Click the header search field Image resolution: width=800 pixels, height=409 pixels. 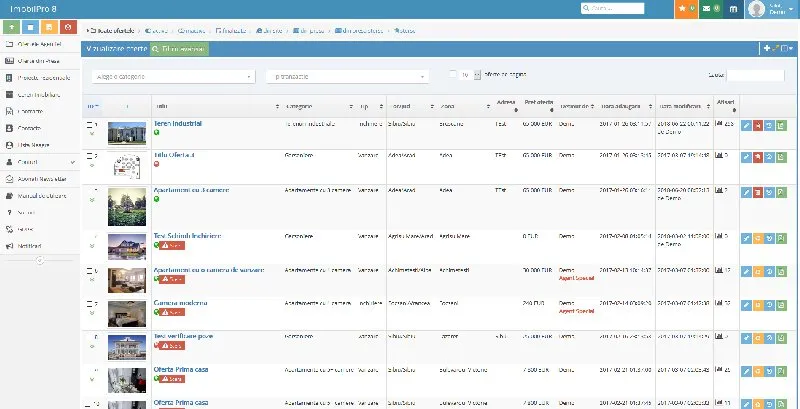pos(612,9)
